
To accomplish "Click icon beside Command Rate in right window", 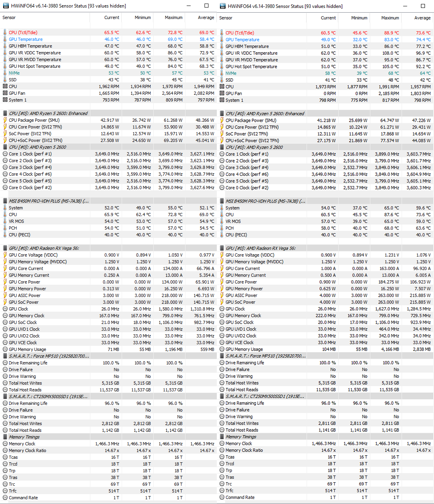I will (222, 497).
